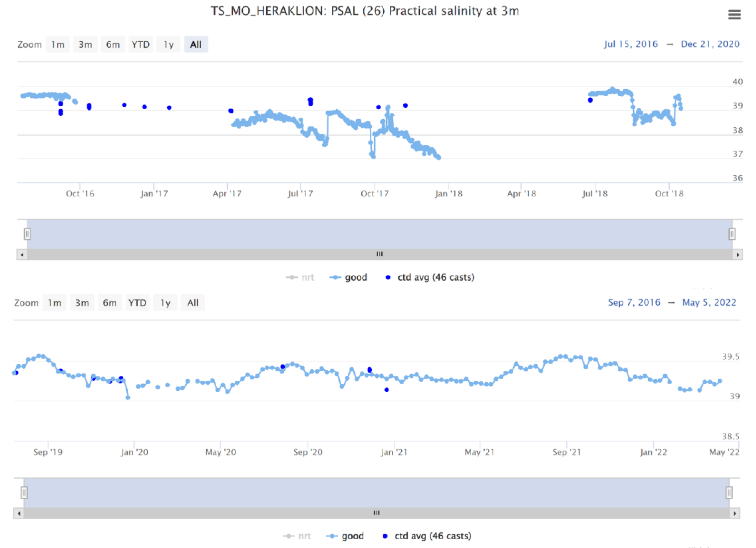This screenshot has width=756, height=548.
Task: Grab top navigator right handle
Action: pyautogui.click(x=732, y=234)
